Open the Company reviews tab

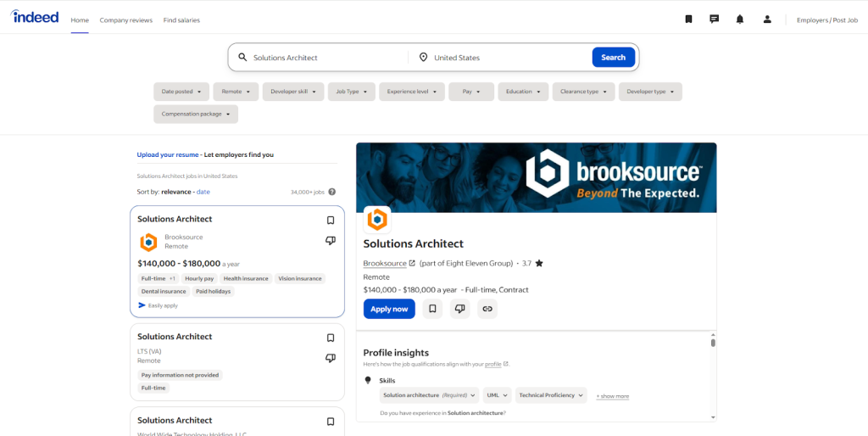coord(125,20)
